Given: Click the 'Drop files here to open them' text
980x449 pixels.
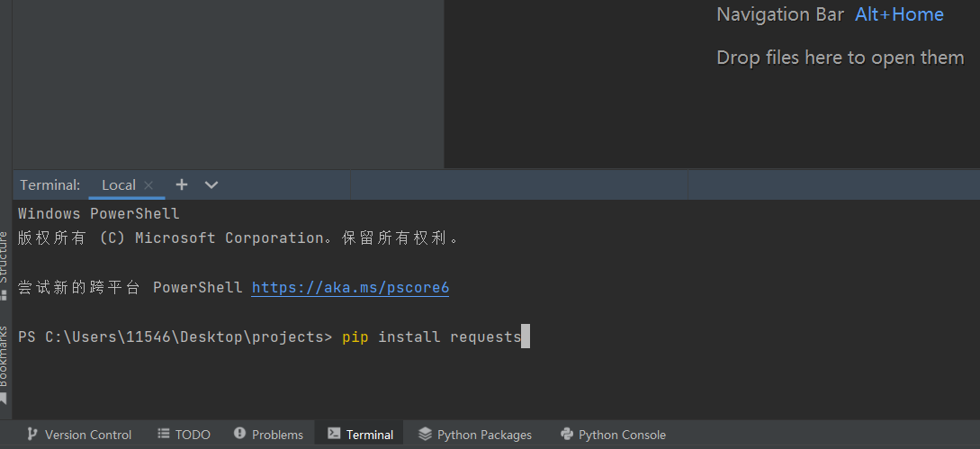Looking at the screenshot, I should tap(840, 58).
